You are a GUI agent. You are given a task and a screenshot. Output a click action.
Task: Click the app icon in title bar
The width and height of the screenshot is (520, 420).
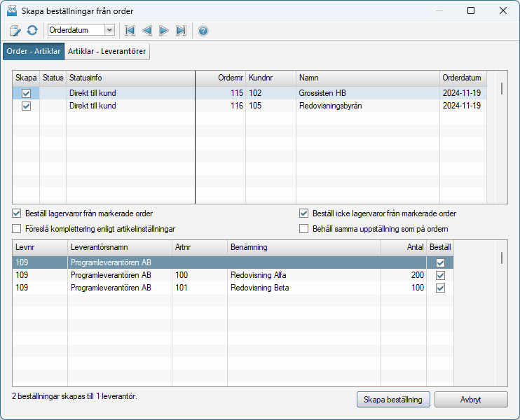(12, 10)
